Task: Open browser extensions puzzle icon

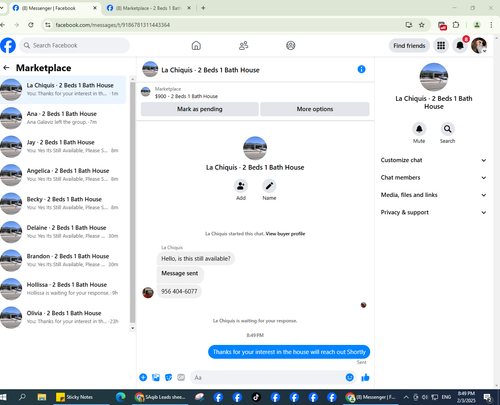Action: (456, 25)
